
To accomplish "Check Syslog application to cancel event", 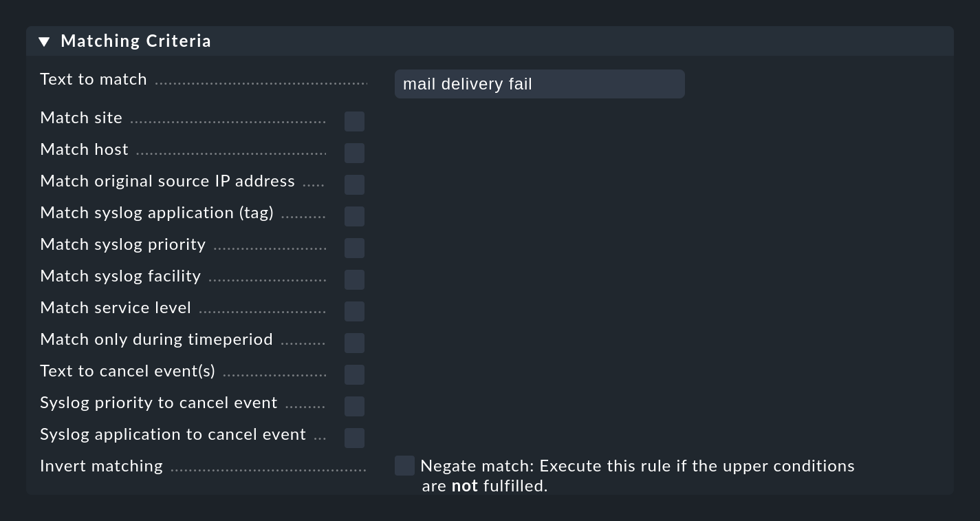I will click(354, 438).
